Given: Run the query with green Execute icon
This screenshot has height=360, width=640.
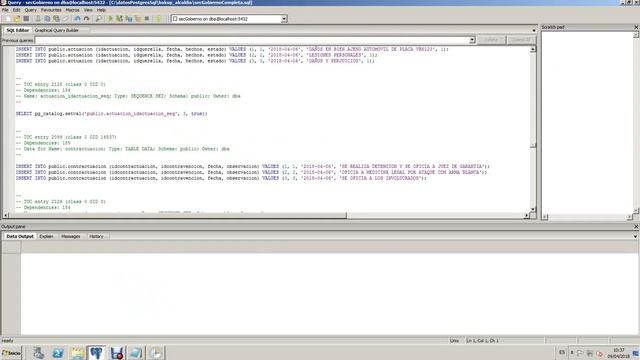Looking at the screenshot, I should pyautogui.click(x=110, y=19).
